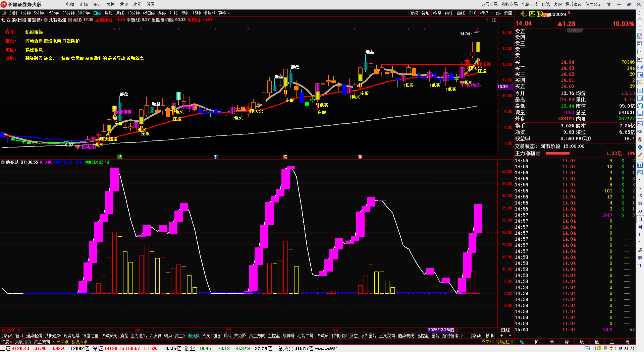
Task: Select the 60-minute period in sidebar
Action: click(640, 211)
